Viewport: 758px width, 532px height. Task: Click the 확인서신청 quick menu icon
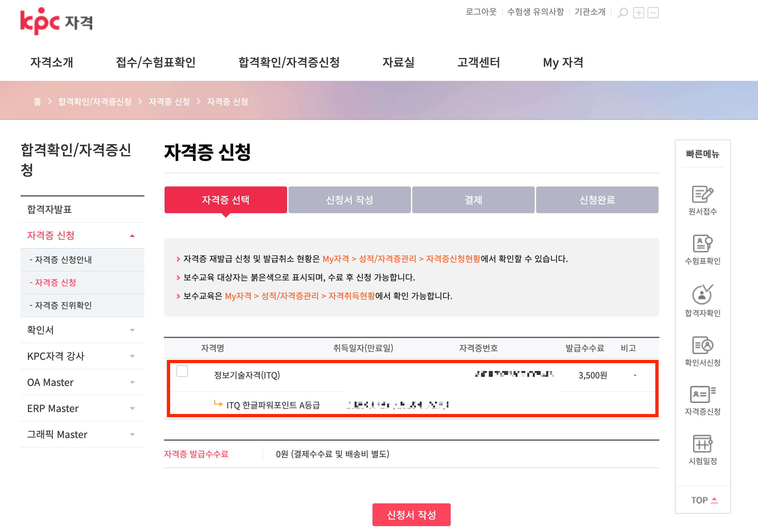click(x=703, y=348)
